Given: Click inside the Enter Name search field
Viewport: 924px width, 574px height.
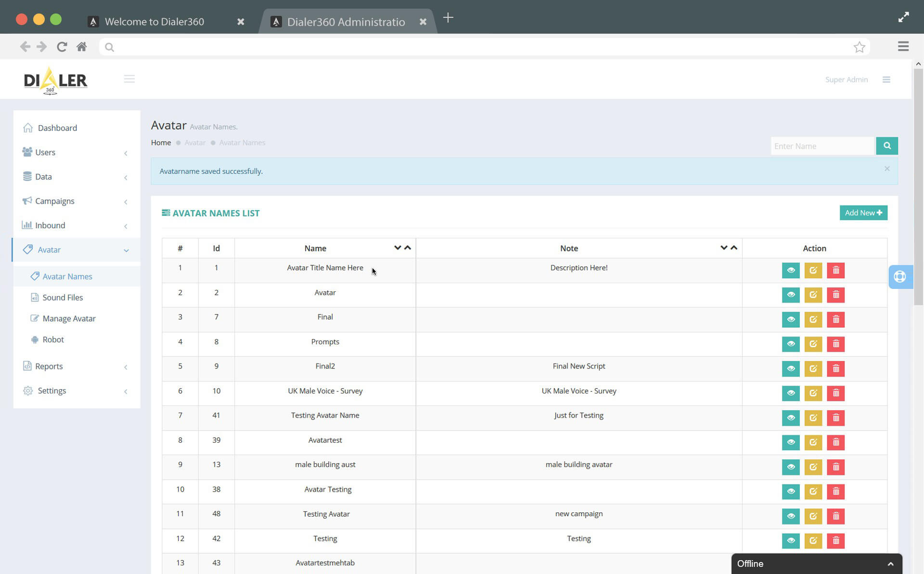Looking at the screenshot, I should pos(822,145).
